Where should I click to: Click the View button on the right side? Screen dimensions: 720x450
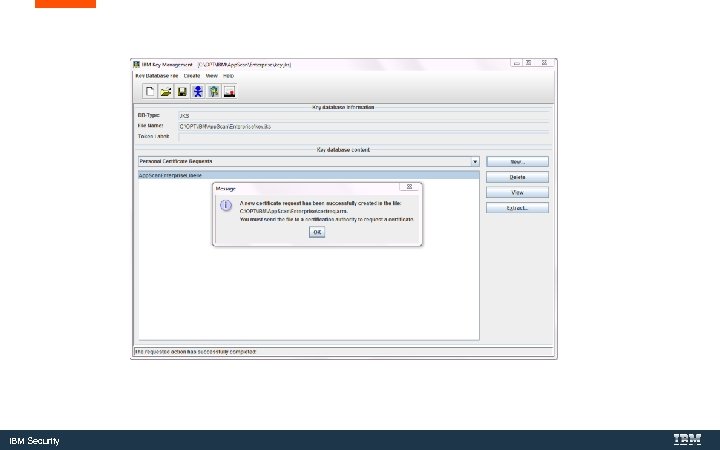518,193
